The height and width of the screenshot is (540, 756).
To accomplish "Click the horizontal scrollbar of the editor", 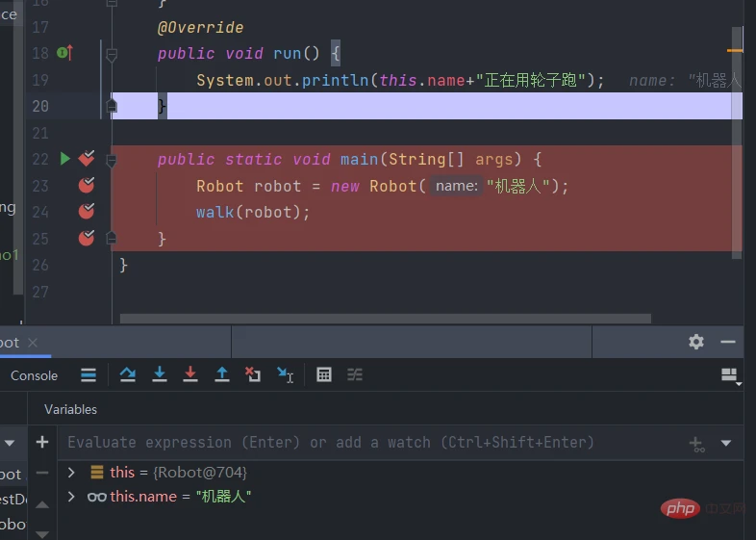I will (386, 319).
